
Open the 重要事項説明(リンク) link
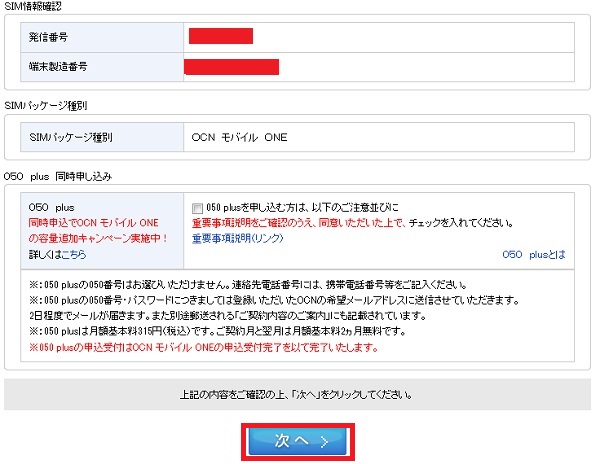coord(237,238)
